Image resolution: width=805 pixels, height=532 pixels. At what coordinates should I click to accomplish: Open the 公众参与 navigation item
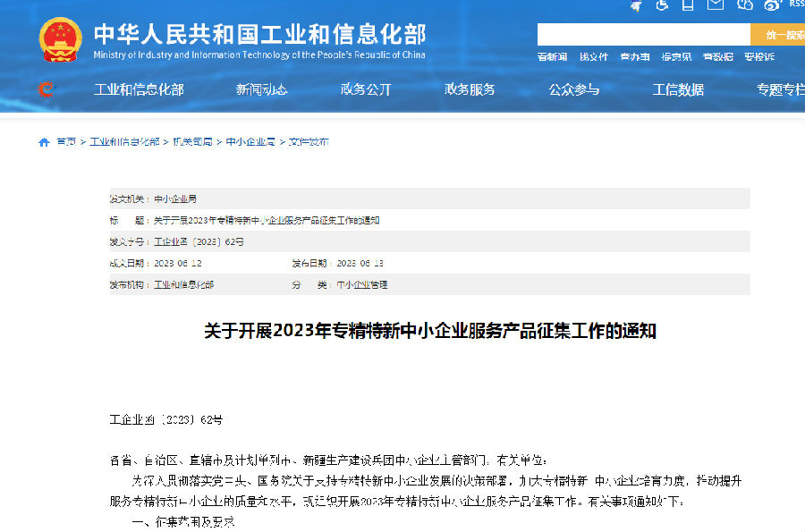573,89
